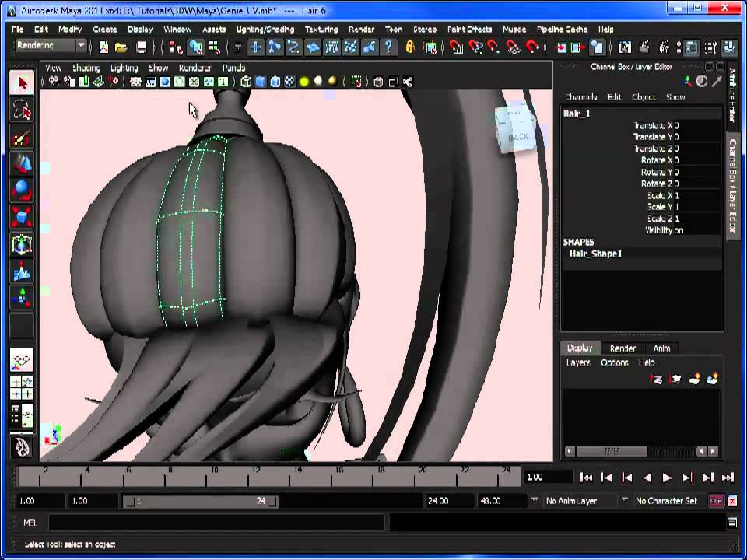Activate the Rotate tool sphere icon
The image size is (747, 560).
coord(22,191)
